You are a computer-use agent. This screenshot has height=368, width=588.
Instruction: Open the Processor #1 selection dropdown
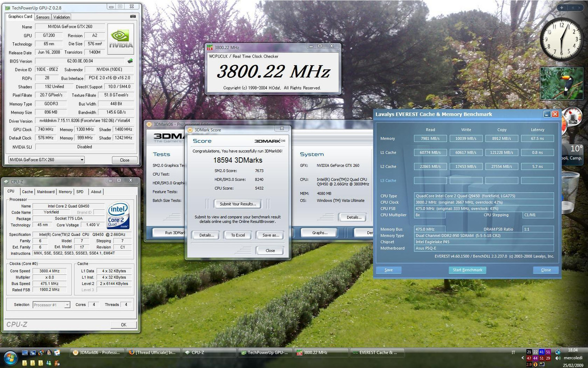coord(51,305)
